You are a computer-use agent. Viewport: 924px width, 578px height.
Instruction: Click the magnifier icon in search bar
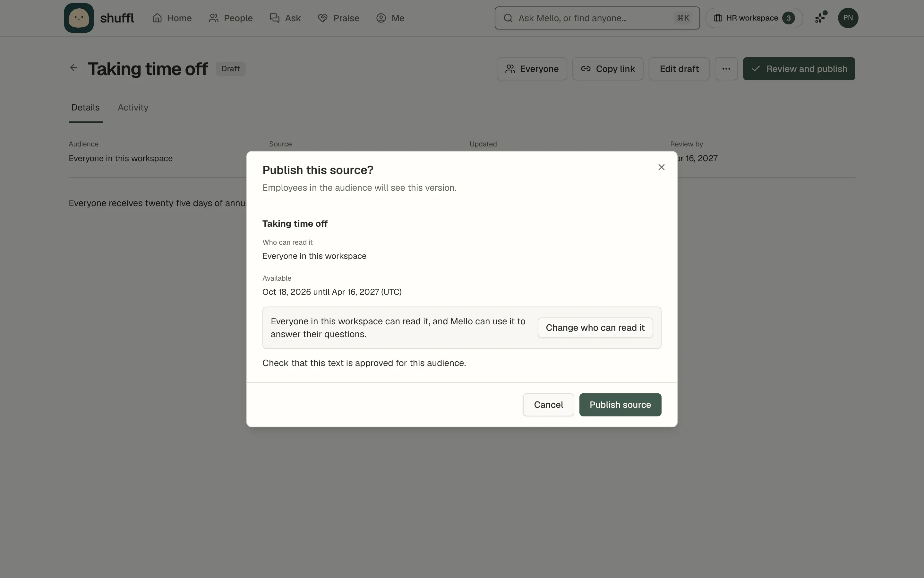(508, 18)
